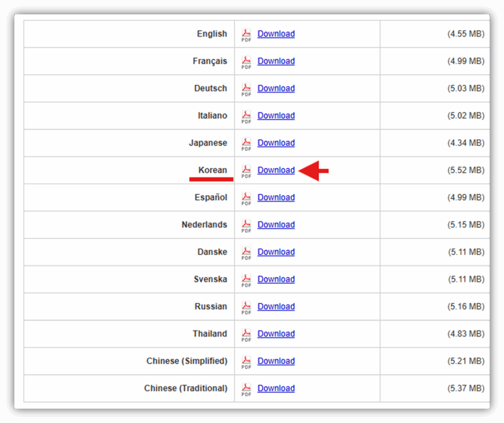Download the Korean PDF manual
This screenshot has width=504, height=423.
[276, 170]
